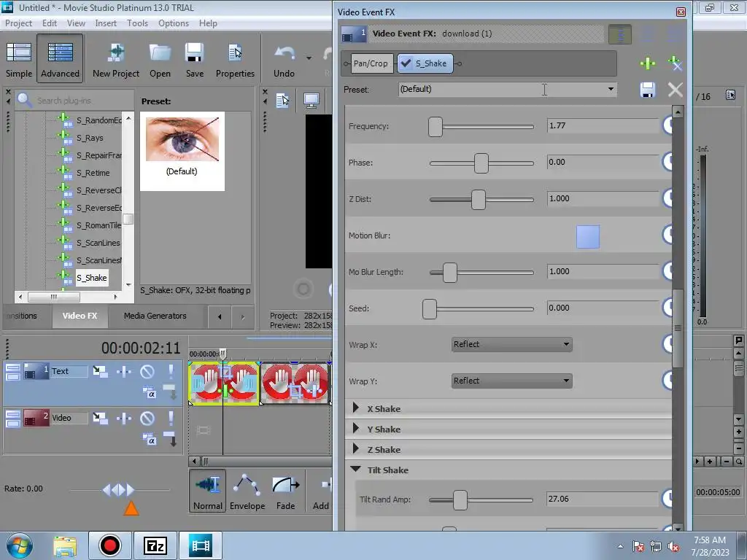747x560 pixels.
Task: Click the Search plug-ins field
Action: click(x=75, y=101)
